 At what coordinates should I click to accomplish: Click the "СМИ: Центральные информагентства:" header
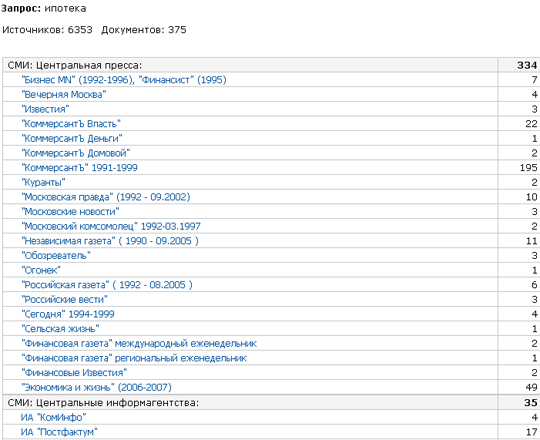[103, 402]
